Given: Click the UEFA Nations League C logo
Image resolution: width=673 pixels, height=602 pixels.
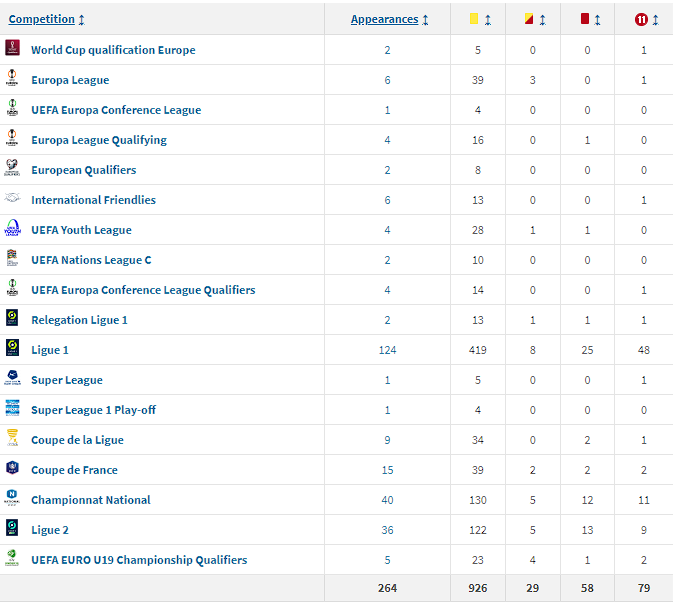Looking at the screenshot, I should [12, 259].
